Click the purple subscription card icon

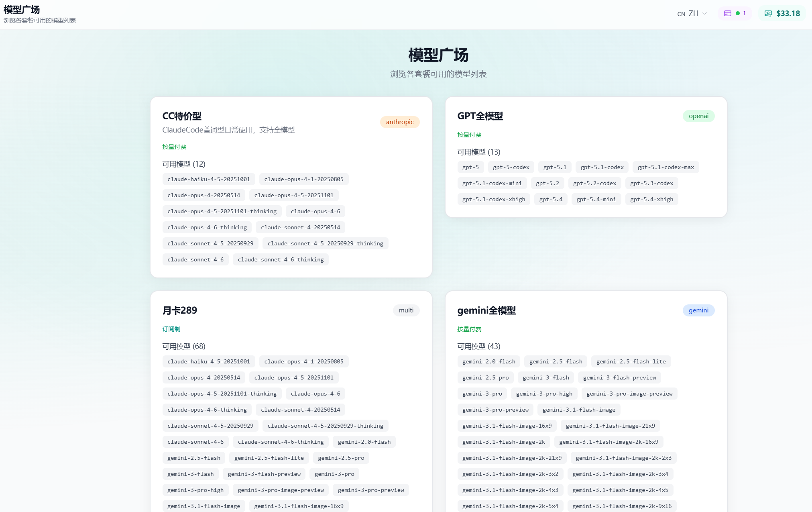(x=727, y=13)
